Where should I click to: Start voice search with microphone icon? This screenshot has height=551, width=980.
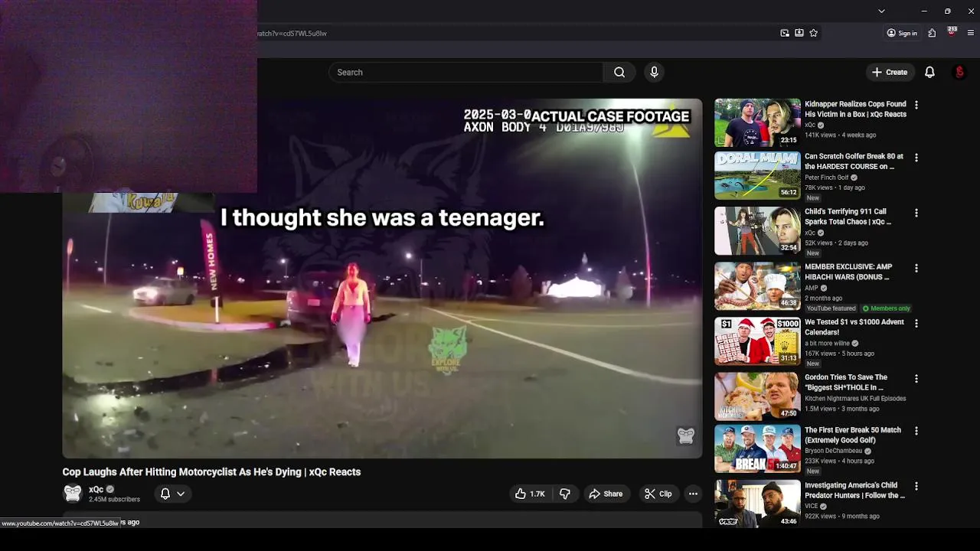(x=654, y=72)
